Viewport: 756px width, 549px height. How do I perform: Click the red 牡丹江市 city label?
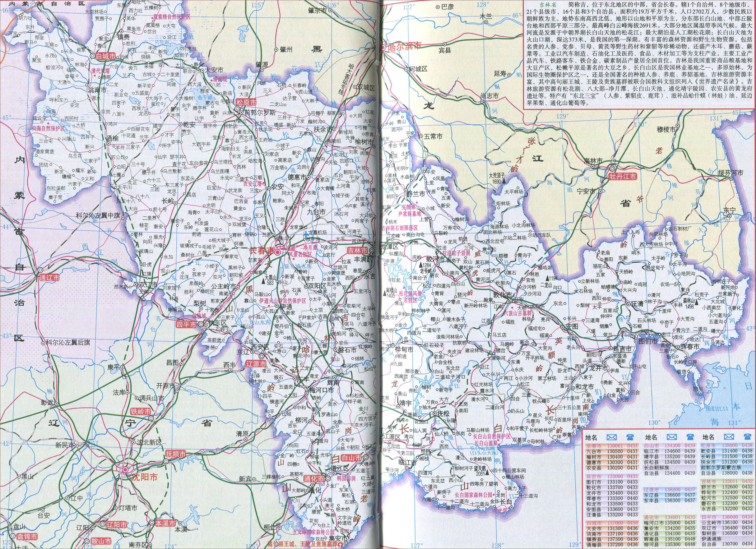pos(623,176)
